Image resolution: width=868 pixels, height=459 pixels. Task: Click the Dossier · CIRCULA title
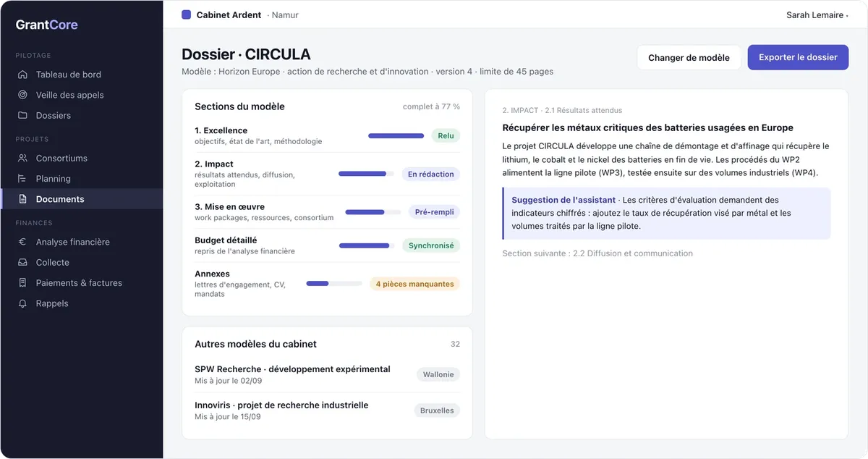[x=246, y=54]
